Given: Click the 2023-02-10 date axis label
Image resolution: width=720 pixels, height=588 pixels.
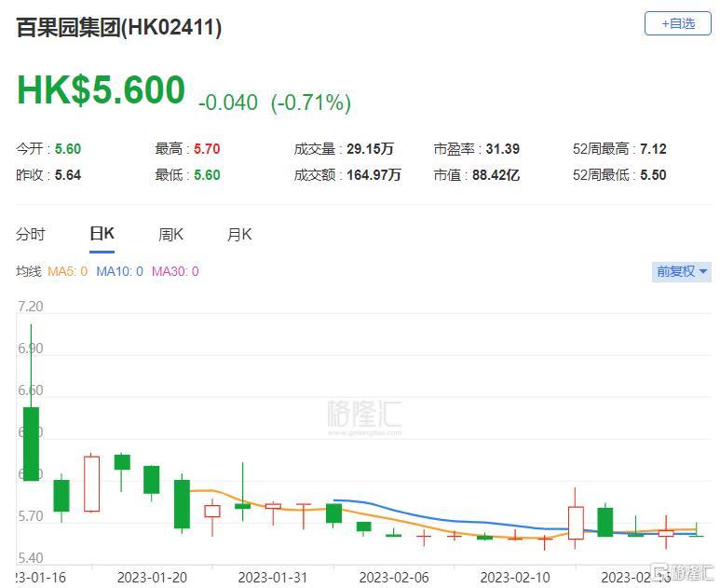Looking at the screenshot, I should tap(515, 578).
